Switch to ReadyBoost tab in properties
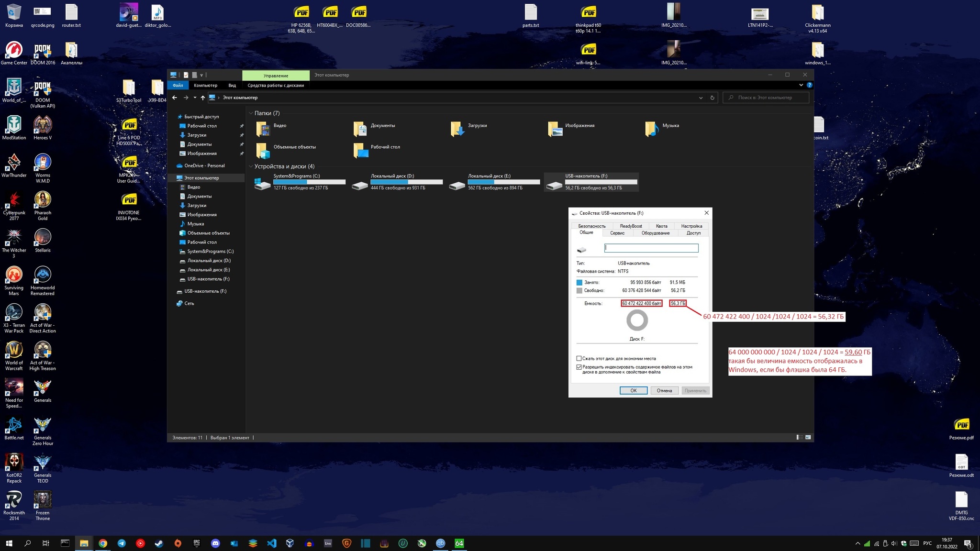 (x=631, y=226)
